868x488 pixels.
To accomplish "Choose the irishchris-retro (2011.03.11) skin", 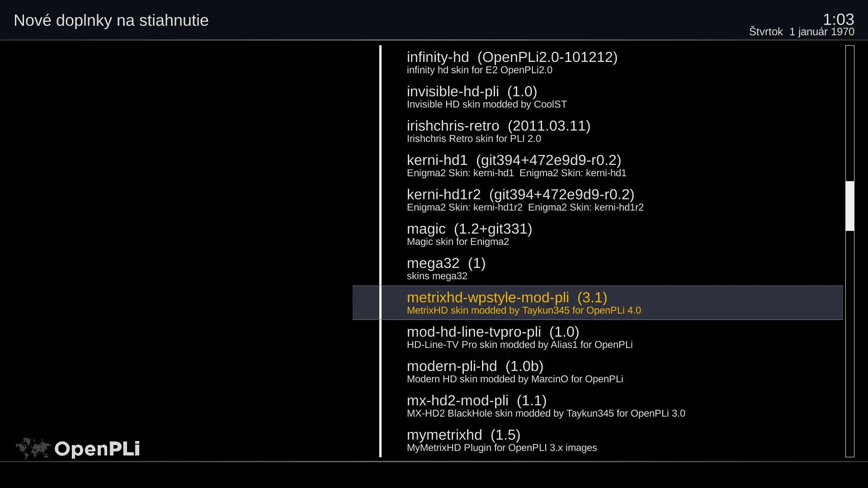I will [598, 131].
